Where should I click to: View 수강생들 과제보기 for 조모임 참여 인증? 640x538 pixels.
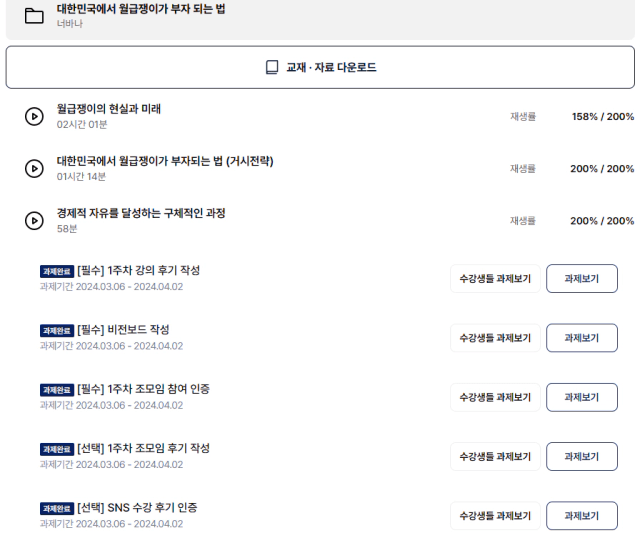[x=495, y=397]
